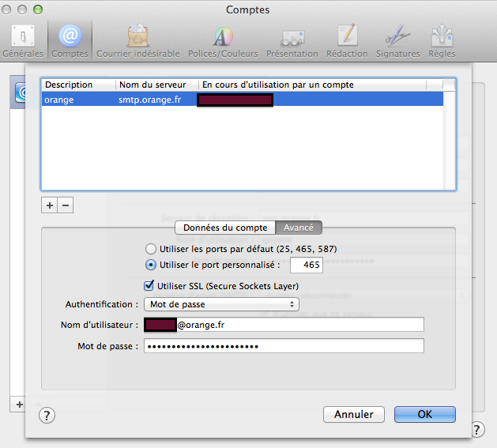Switch to the Données du compte tab
The image size is (497, 448).
pos(225,228)
